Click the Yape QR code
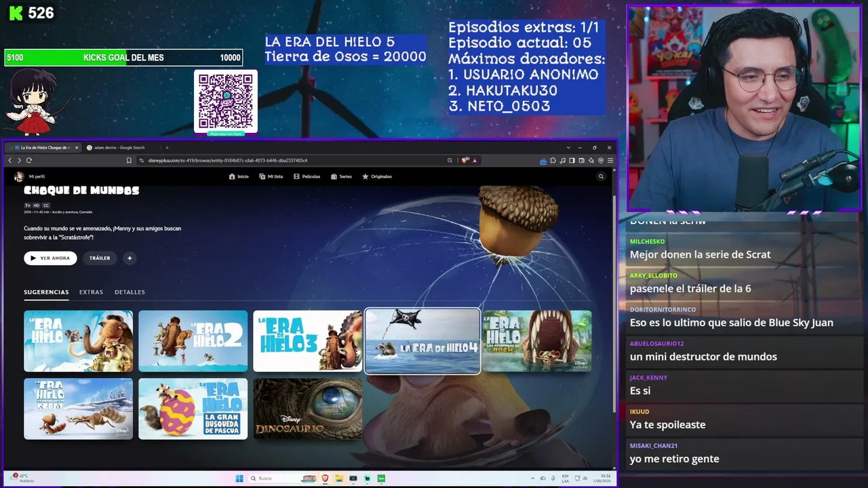This screenshot has width=868, height=488. (226, 102)
